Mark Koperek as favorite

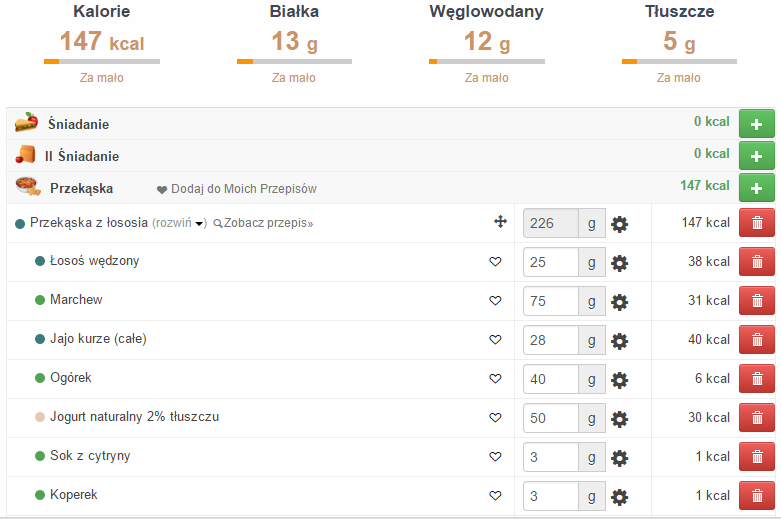pos(494,496)
